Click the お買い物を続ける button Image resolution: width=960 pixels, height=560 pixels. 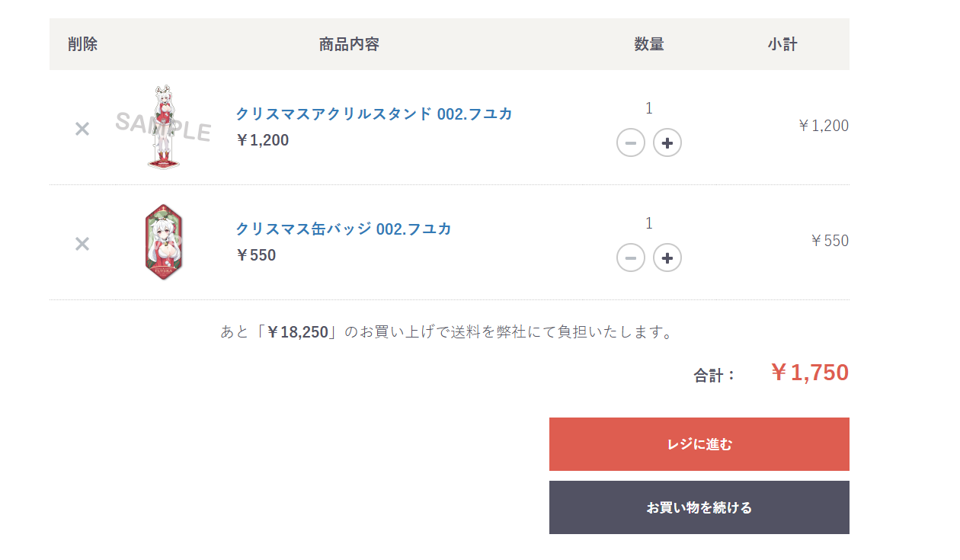tap(699, 507)
